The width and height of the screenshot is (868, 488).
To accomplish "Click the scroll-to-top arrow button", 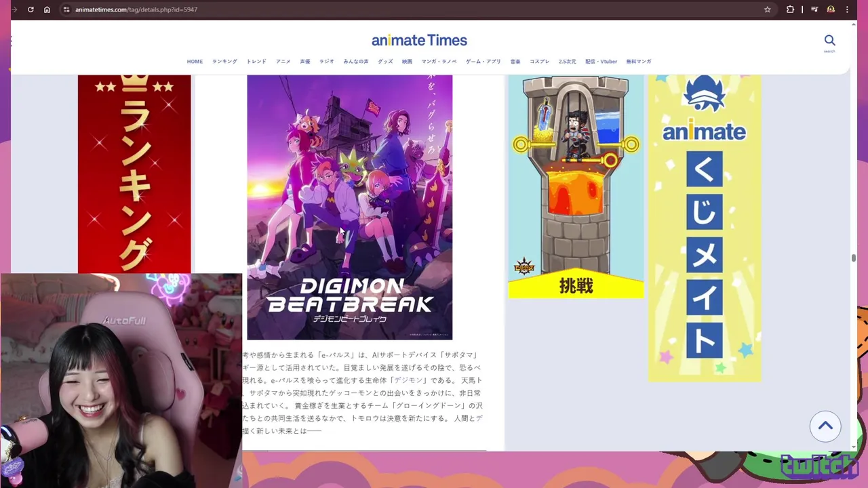I will pos(825,426).
